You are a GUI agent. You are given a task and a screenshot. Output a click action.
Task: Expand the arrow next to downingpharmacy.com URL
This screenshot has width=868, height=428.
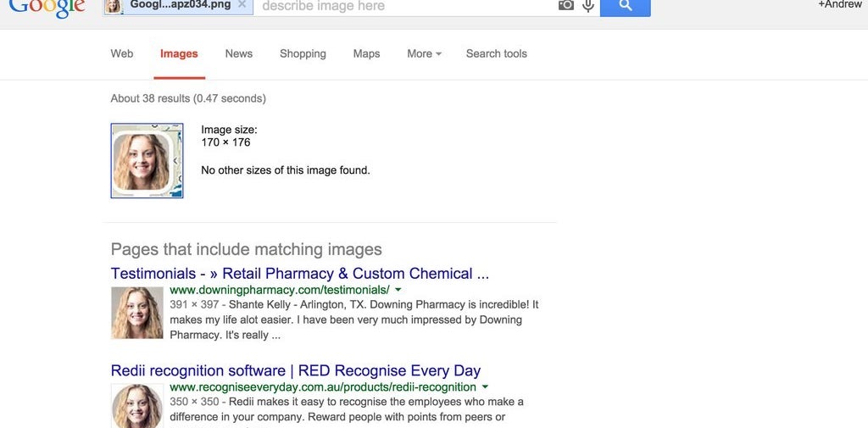[398, 290]
